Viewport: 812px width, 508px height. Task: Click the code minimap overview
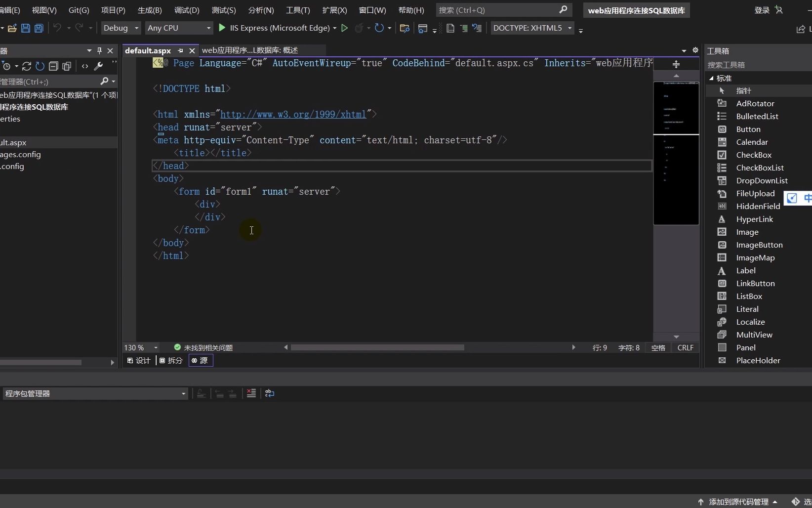click(676, 153)
